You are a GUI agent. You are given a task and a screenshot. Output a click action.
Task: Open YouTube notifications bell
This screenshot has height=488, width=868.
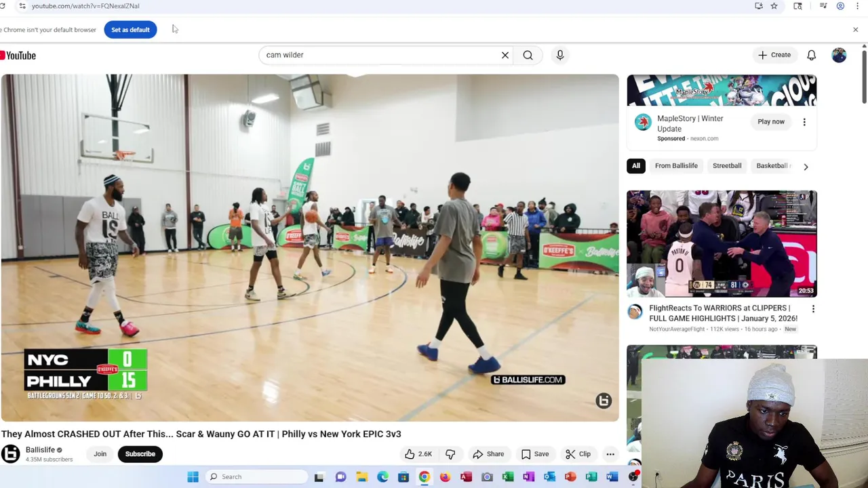click(811, 55)
